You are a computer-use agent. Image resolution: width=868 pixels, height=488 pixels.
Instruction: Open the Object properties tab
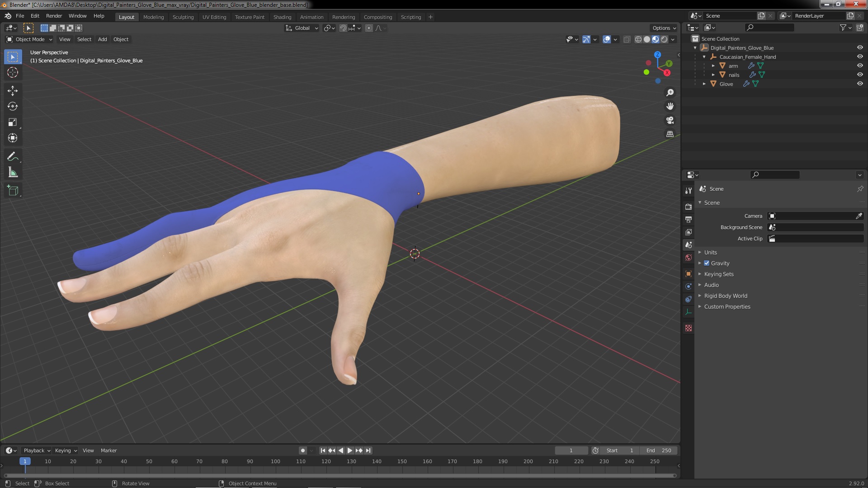click(x=688, y=274)
